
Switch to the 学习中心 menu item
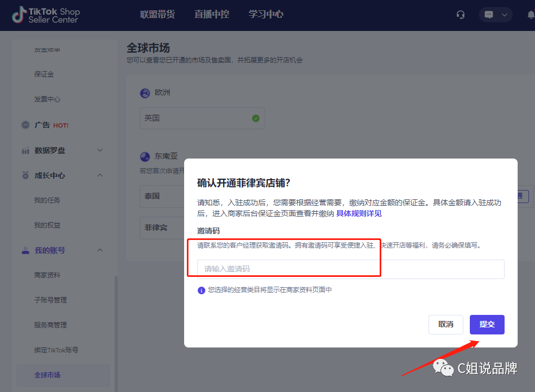[x=266, y=15]
